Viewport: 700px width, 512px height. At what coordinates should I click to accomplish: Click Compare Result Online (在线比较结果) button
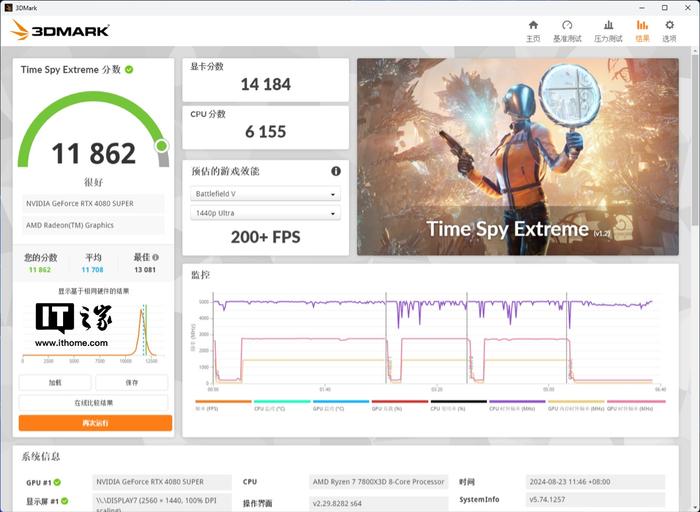pyautogui.click(x=93, y=403)
